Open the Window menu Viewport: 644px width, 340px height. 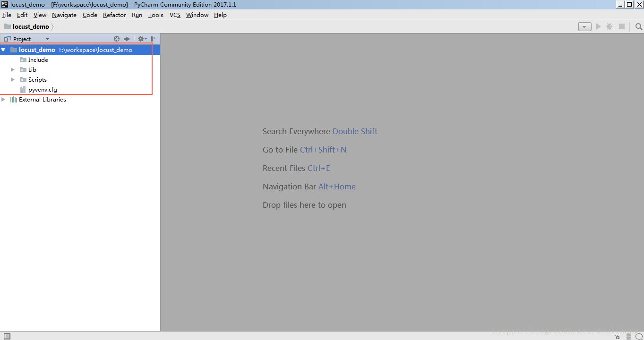(x=197, y=15)
